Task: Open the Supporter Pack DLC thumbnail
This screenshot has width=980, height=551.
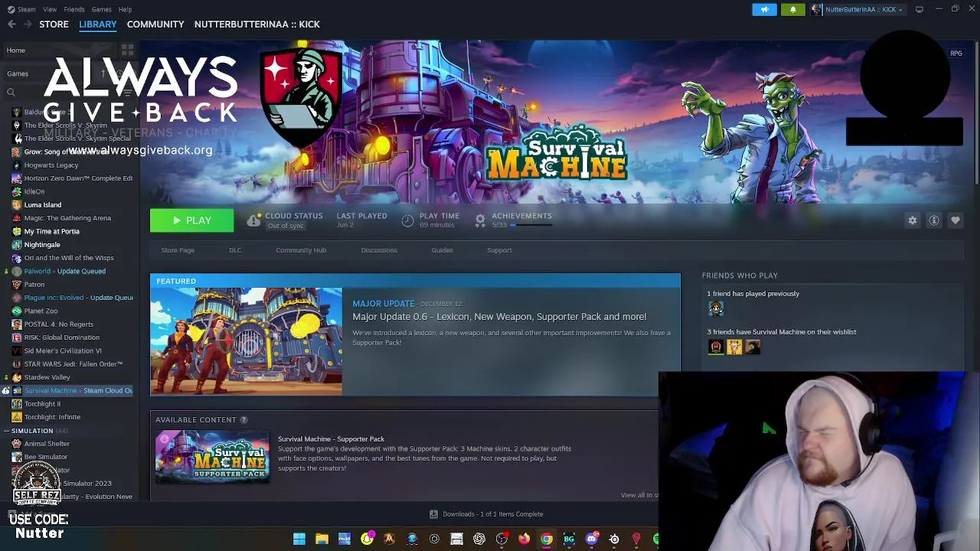Action: click(x=212, y=458)
